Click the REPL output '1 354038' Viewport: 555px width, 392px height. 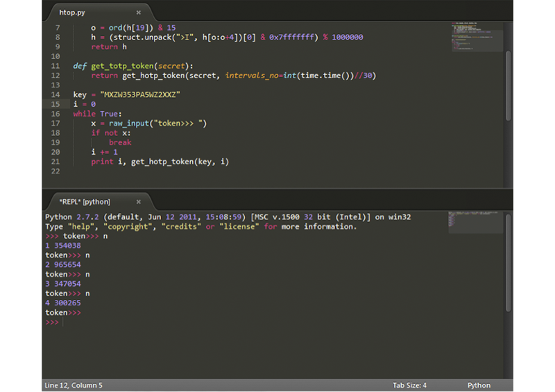point(63,246)
